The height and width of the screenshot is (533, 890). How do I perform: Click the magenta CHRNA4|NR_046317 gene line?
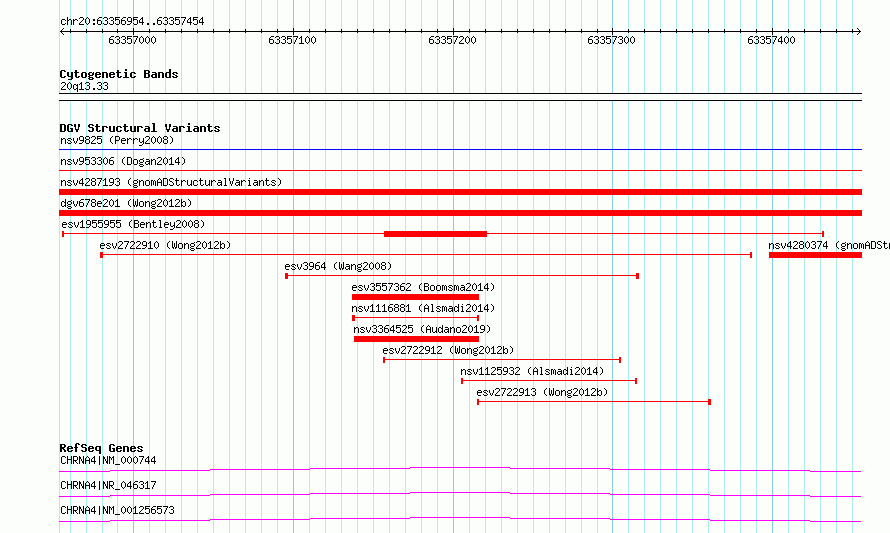pos(460,494)
